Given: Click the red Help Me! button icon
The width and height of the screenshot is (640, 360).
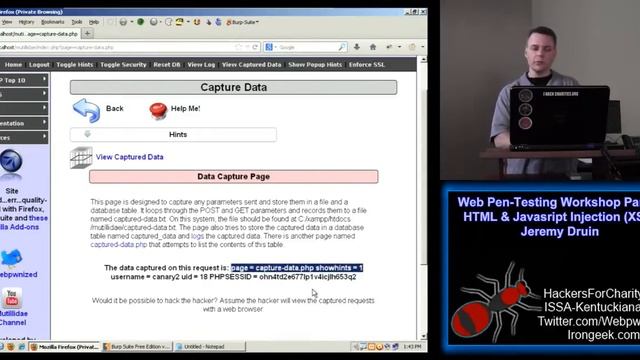Looking at the screenshot, I should [x=158, y=110].
